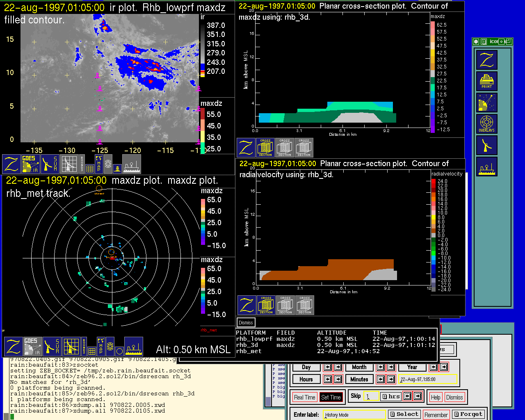The image size is (525, 420).
Task: Expand the Forget menu
Action: click(x=468, y=414)
